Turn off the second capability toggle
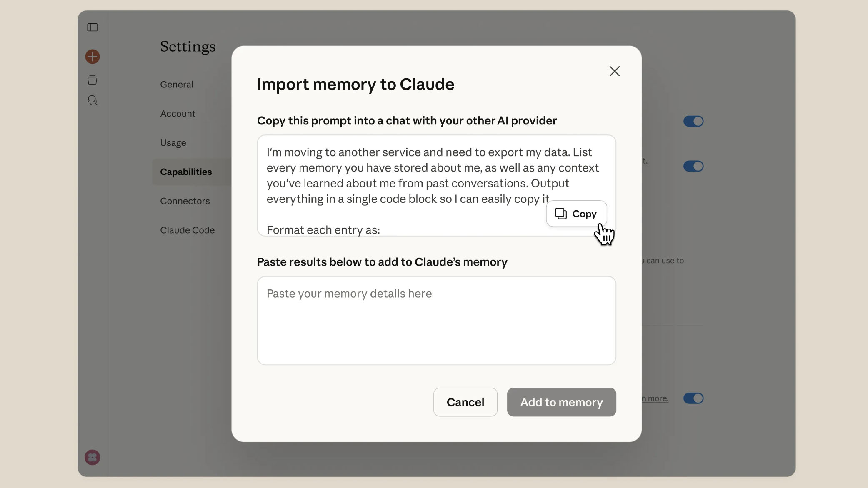The width and height of the screenshot is (868, 488). point(693,166)
